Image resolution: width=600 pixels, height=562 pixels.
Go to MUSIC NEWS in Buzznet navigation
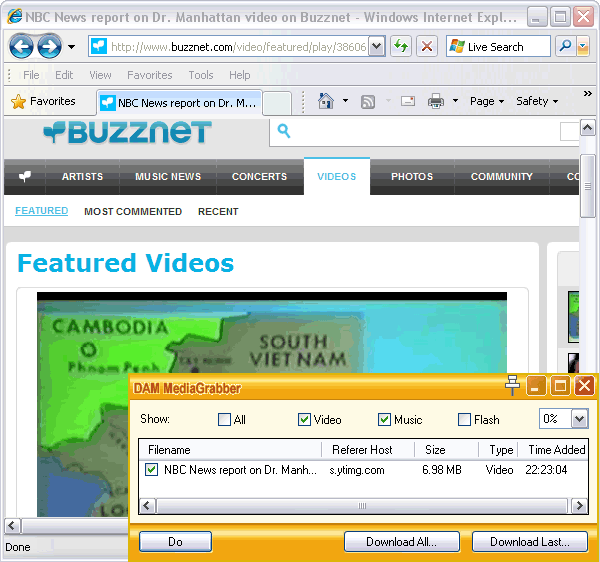(x=168, y=176)
